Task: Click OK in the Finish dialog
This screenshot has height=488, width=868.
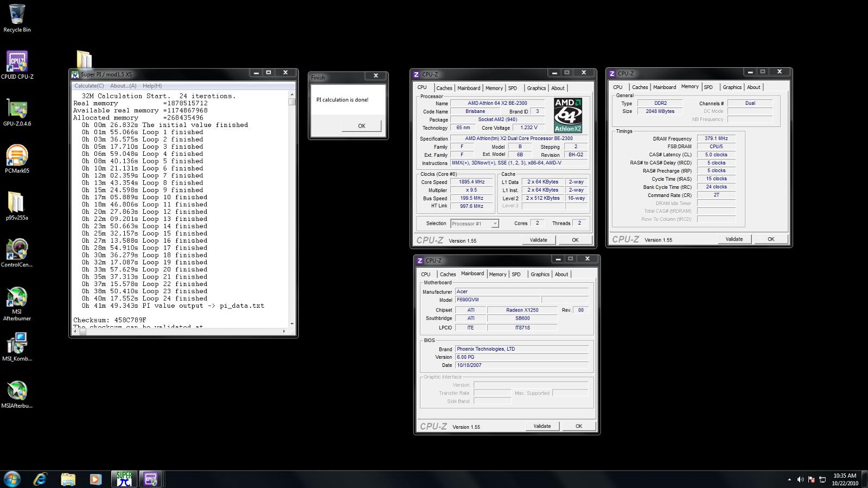Action: pos(362,126)
